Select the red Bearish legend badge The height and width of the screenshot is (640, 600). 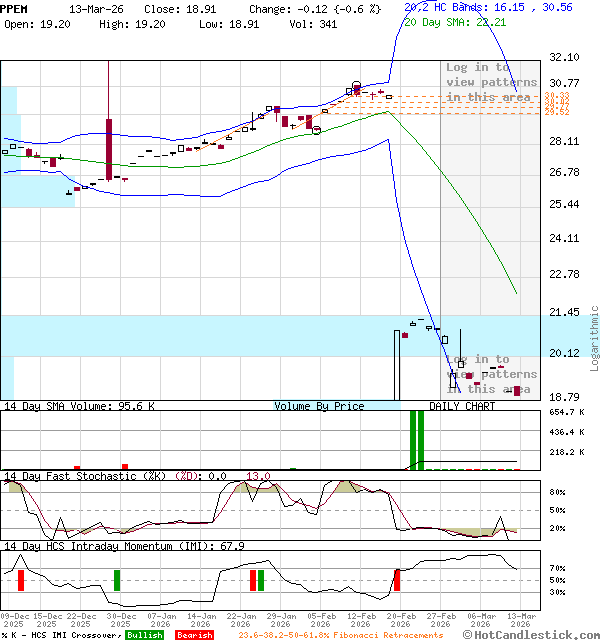[x=193, y=634]
